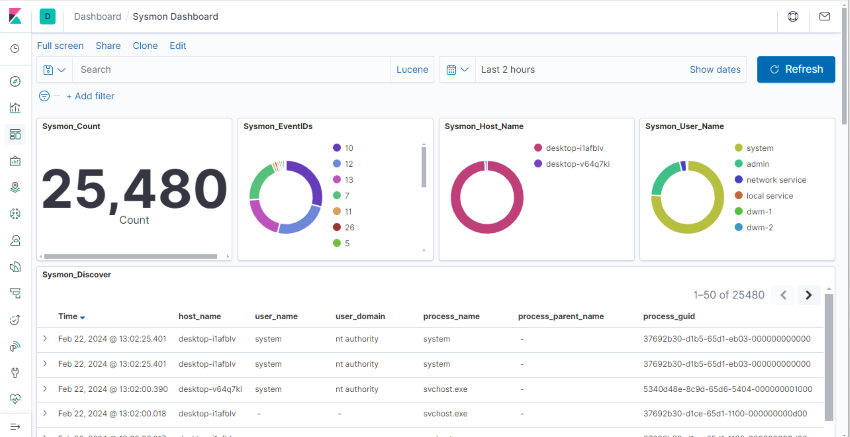This screenshot has height=437, width=850.
Task: Expand the side navigation with bottom arrow icon
Action: [x=15, y=426]
